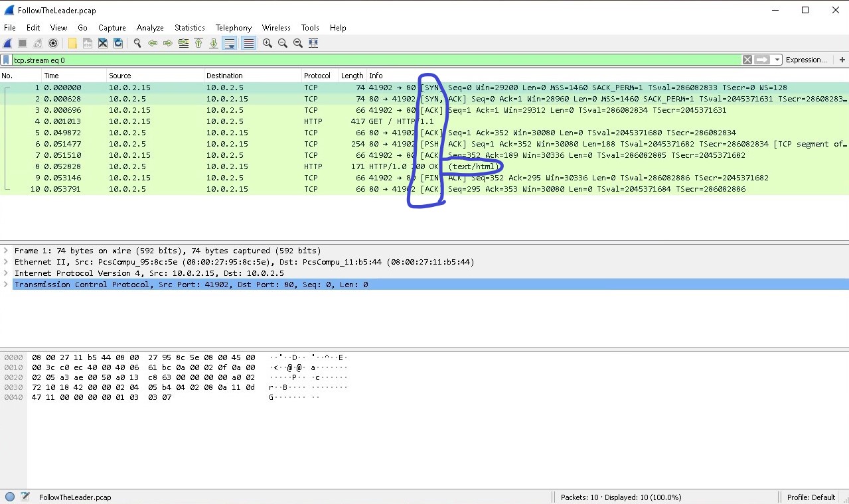Sort by the No. column header
This screenshot has width=849, height=504.
coord(20,76)
